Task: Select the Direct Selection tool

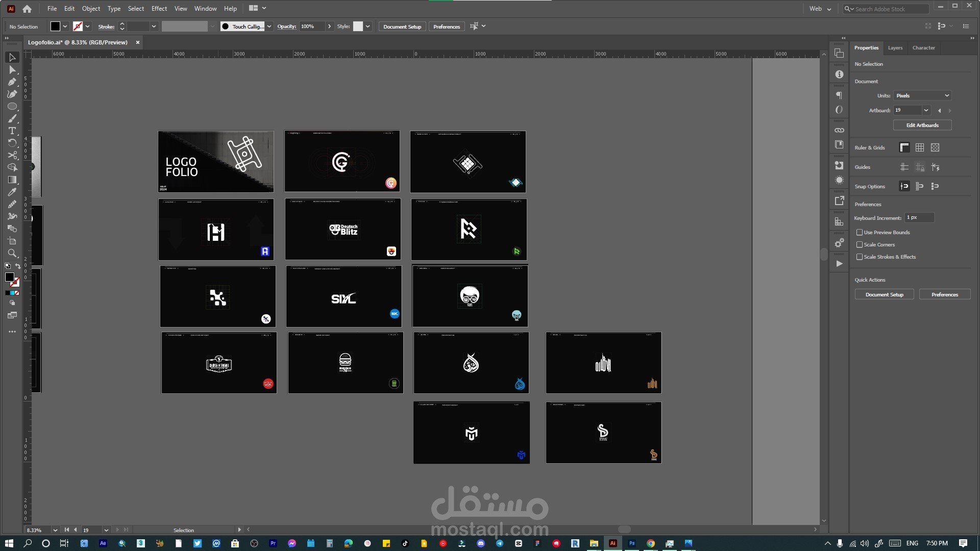Action: point(12,70)
